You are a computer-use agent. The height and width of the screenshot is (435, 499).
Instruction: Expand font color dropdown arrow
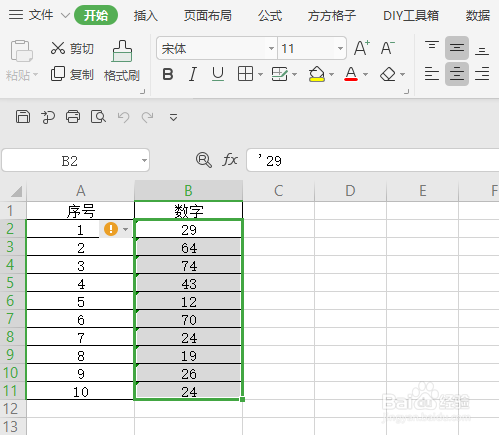365,74
